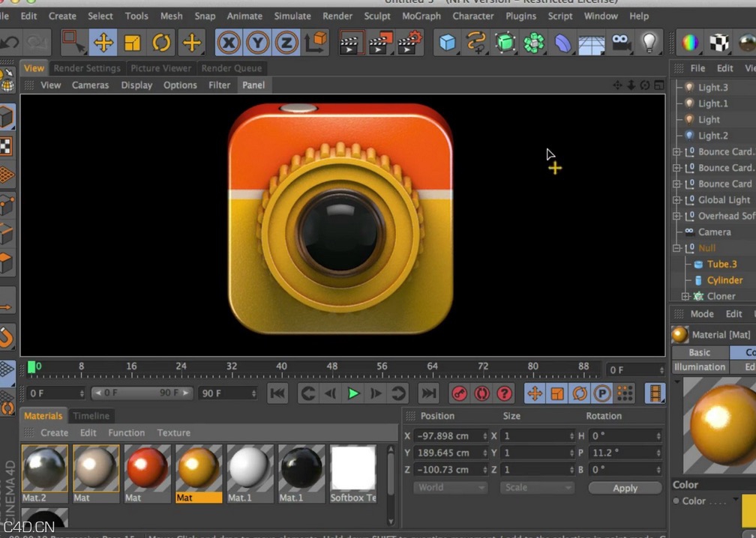Image resolution: width=756 pixels, height=538 pixels.
Task: Render to Picture Viewer
Action: (x=379, y=43)
